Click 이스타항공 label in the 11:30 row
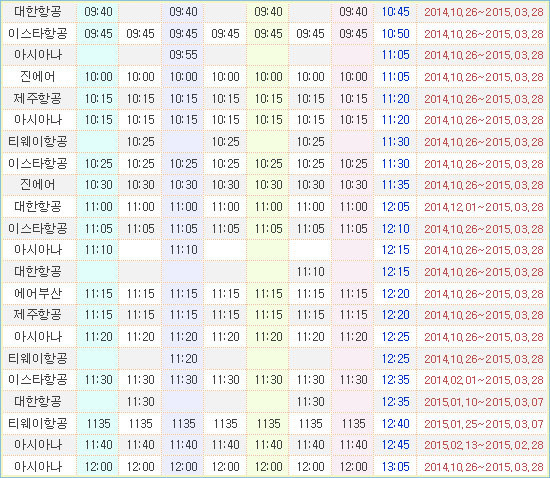This screenshot has width=550, height=478. pos(38,380)
